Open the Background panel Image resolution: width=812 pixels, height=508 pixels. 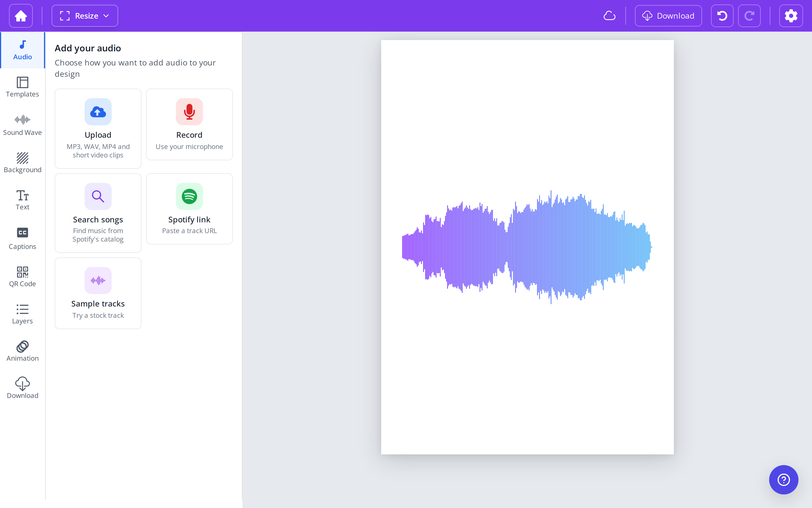pyautogui.click(x=23, y=163)
